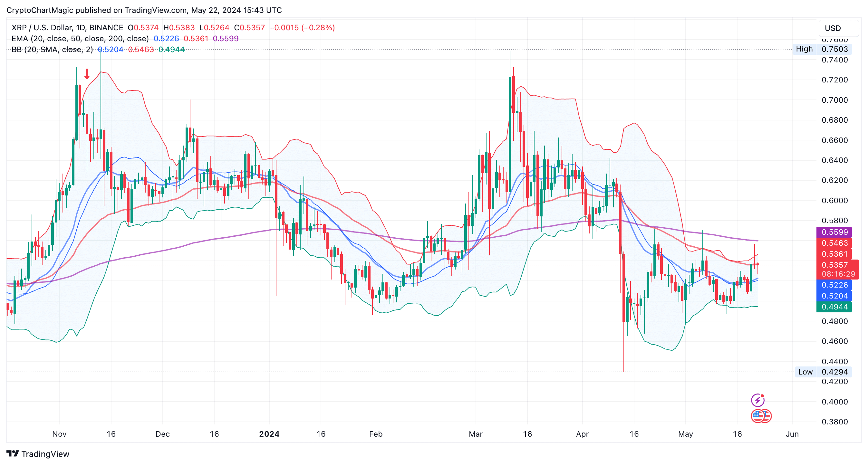Image resolution: width=868 pixels, height=465 pixels.
Task: Click the blue 0.5204 price axis label
Action: click(x=834, y=296)
